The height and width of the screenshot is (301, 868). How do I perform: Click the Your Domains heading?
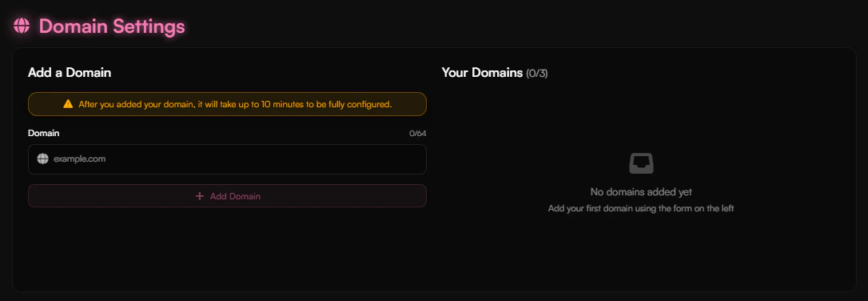tap(482, 73)
